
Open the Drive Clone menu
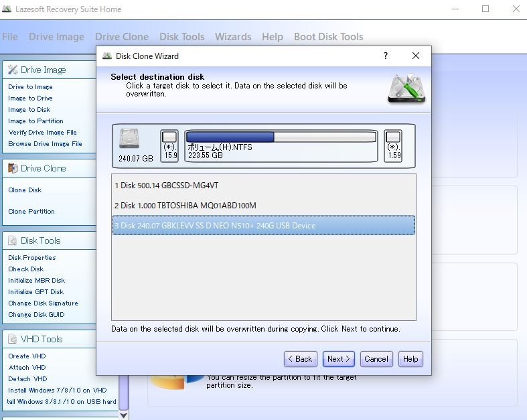point(122,37)
